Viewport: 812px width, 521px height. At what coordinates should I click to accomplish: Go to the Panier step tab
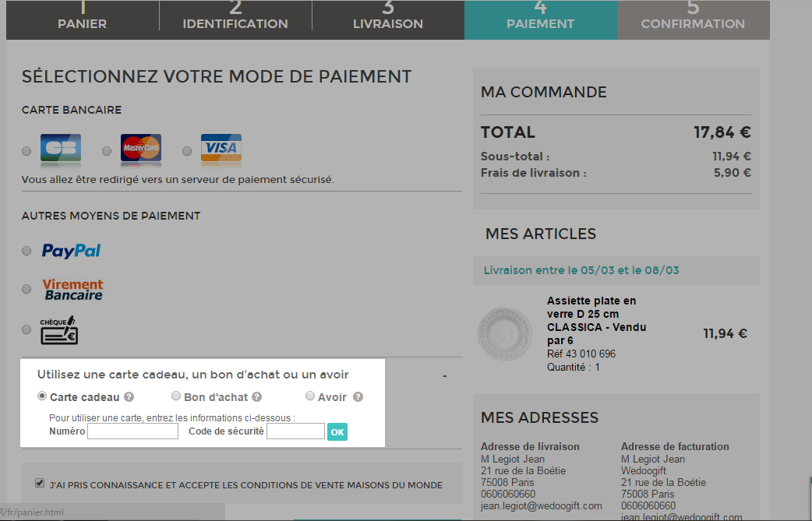pos(83,19)
